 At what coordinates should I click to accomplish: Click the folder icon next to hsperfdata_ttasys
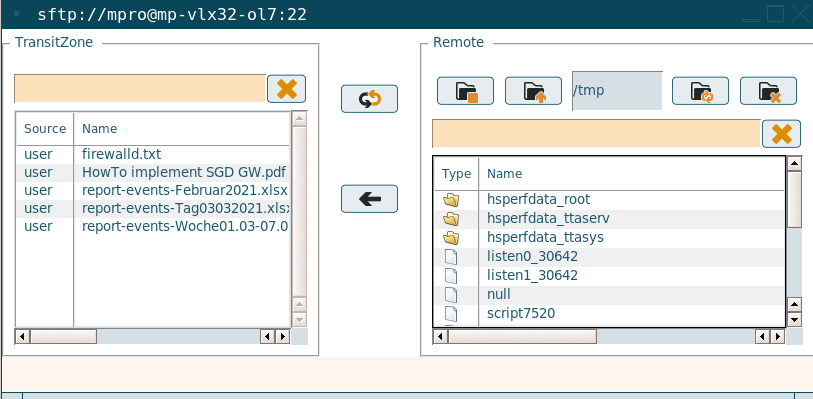[451, 238]
